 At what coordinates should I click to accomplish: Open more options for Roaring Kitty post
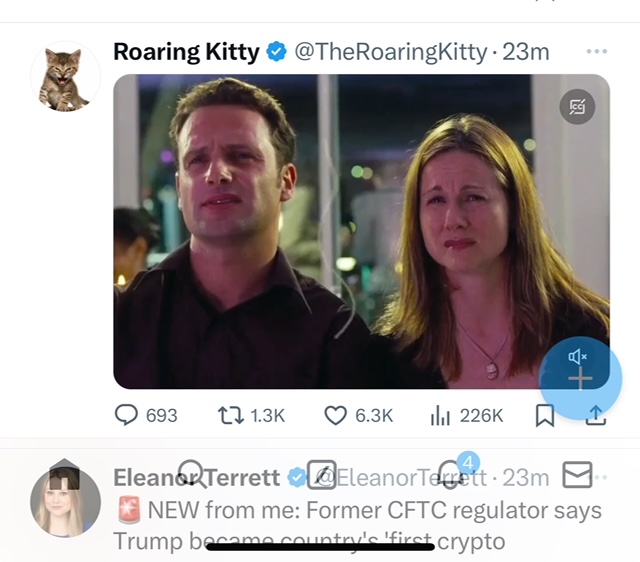597,51
